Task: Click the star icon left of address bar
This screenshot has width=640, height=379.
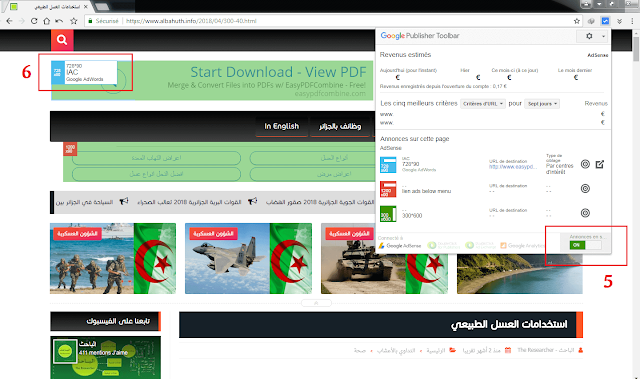Action: pyautogui.click(x=73, y=21)
